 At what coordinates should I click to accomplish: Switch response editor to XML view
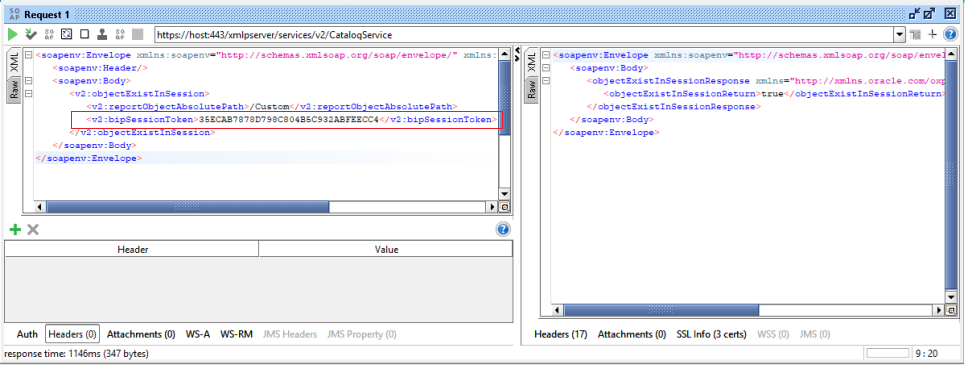pos(531,63)
